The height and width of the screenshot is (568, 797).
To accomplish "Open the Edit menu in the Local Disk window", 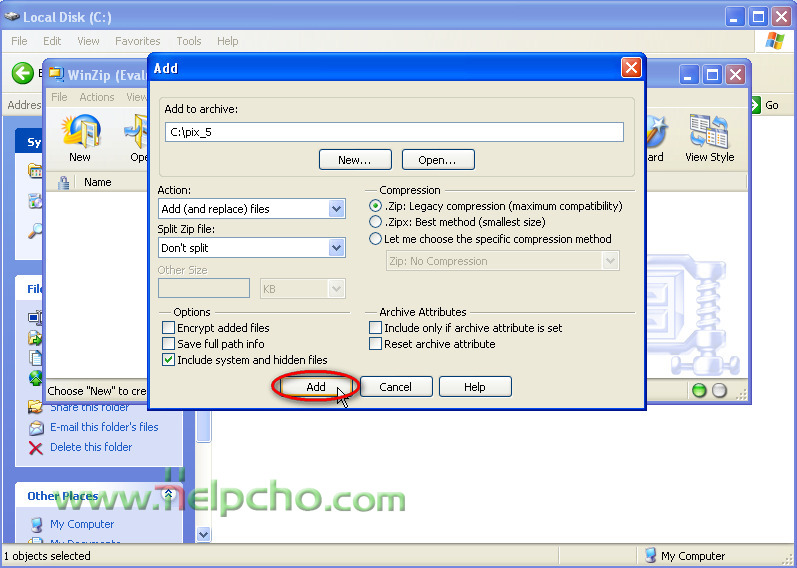I will pyautogui.click(x=52, y=41).
